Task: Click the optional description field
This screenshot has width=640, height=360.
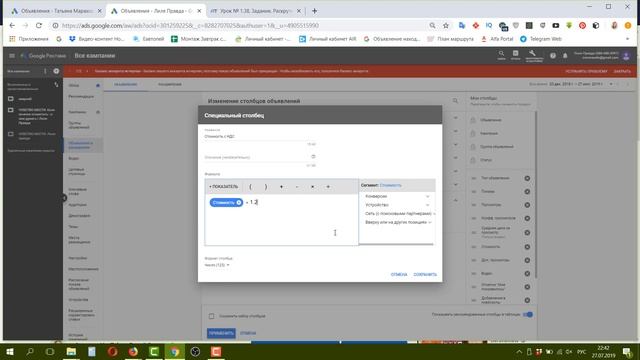Action: (260, 157)
